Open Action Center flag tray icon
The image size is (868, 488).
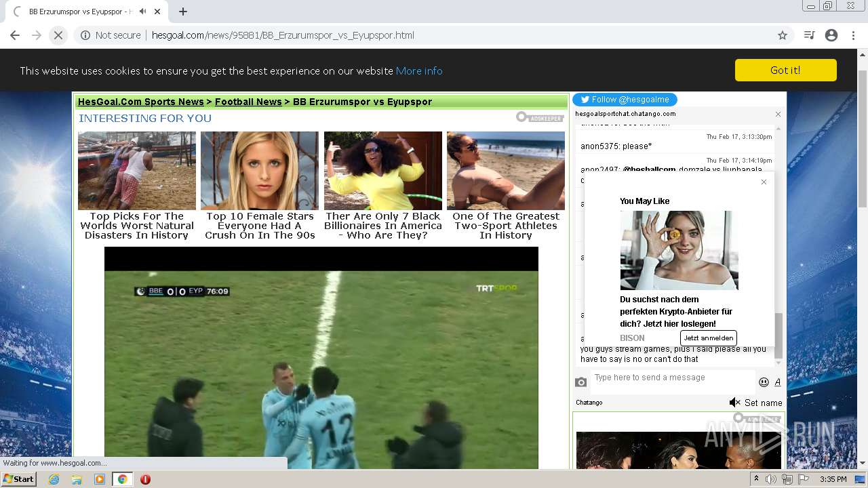(804, 479)
